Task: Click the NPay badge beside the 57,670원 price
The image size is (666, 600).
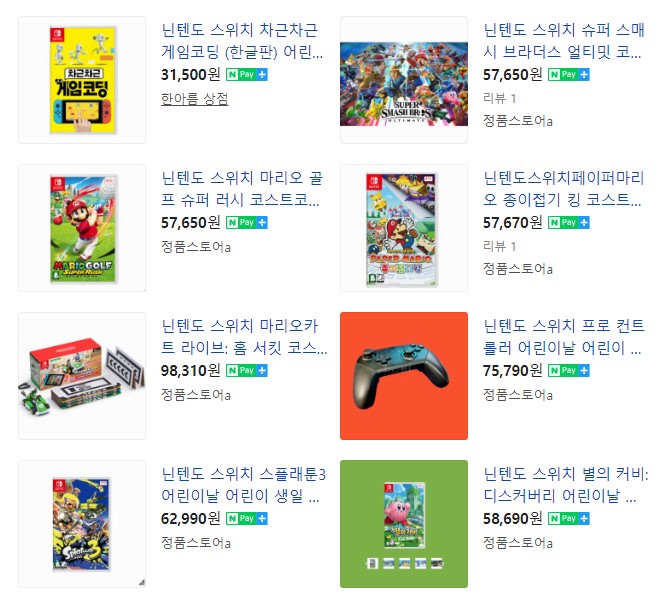Action: [x=569, y=223]
